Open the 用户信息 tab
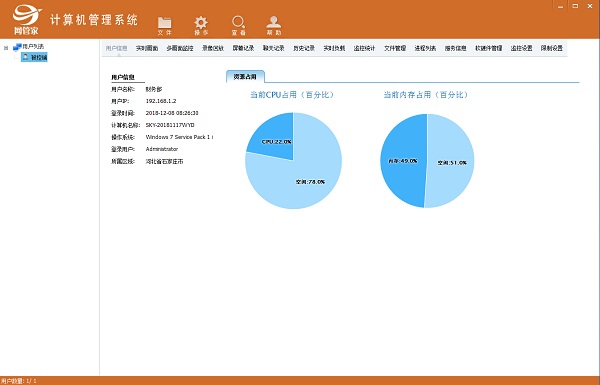Image resolution: width=600 pixels, height=385 pixels. click(116, 48)
